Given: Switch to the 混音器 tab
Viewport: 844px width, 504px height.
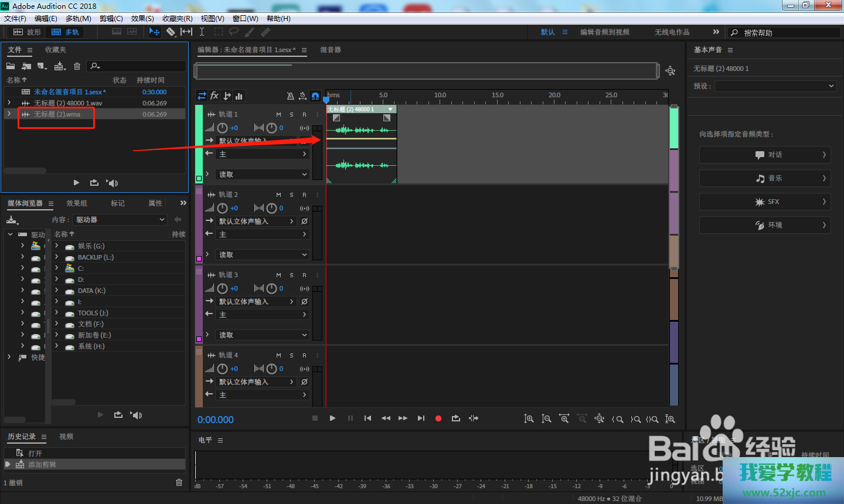Looking at the screenshot, I should tap(331, 50).
